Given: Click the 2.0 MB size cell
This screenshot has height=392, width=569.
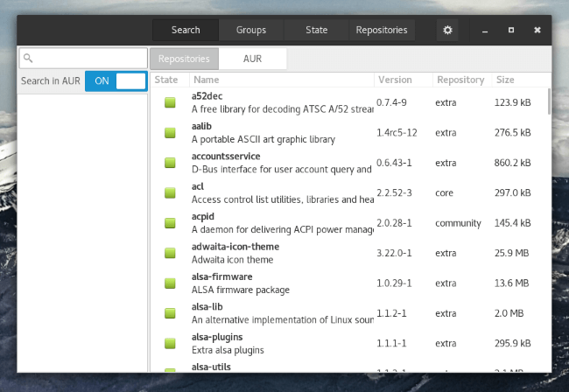Looking at the screenshot, I should [x=509, y=313].
